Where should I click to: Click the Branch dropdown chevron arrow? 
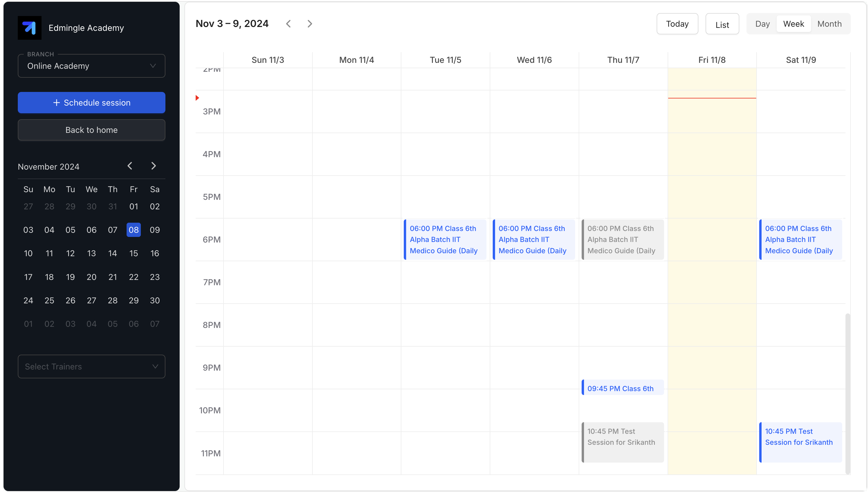pos(153,66)
